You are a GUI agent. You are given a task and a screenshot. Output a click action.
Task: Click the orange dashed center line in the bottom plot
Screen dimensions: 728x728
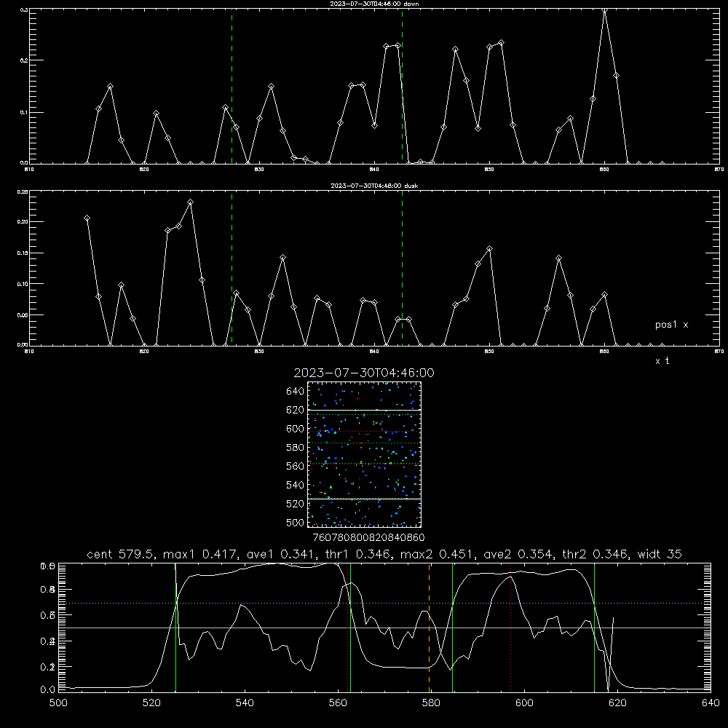(x=429, y=628)
